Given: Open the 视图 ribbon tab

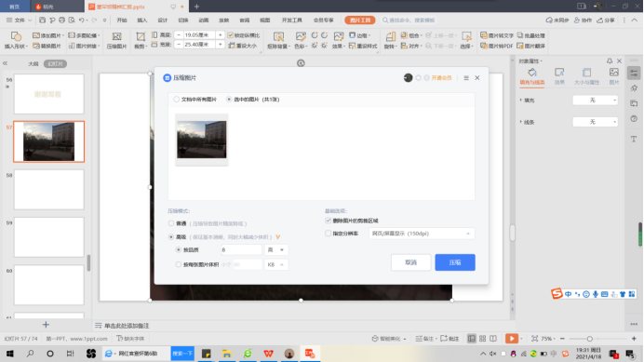Looking at the screenshot, I should (x=265, y=20).
